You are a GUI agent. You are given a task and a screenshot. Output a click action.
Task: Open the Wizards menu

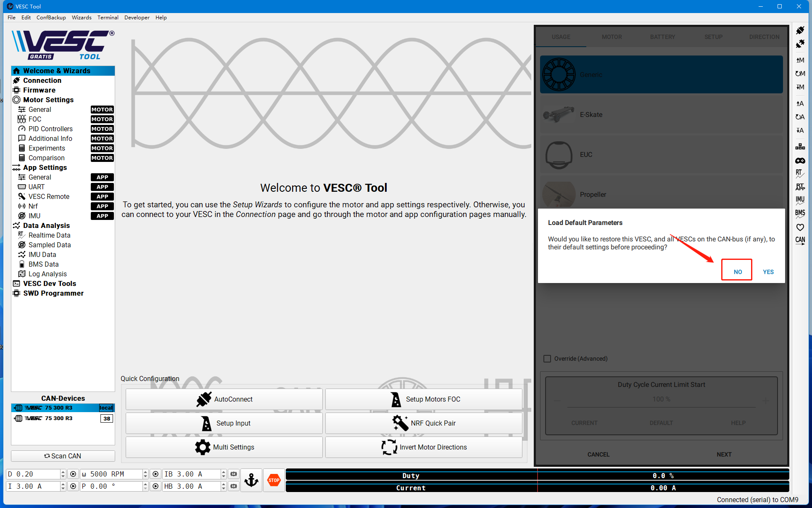82,17
